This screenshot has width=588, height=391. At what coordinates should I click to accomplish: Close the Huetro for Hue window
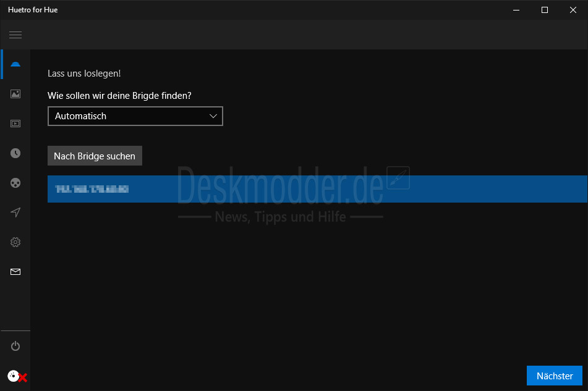coord(573,10)
